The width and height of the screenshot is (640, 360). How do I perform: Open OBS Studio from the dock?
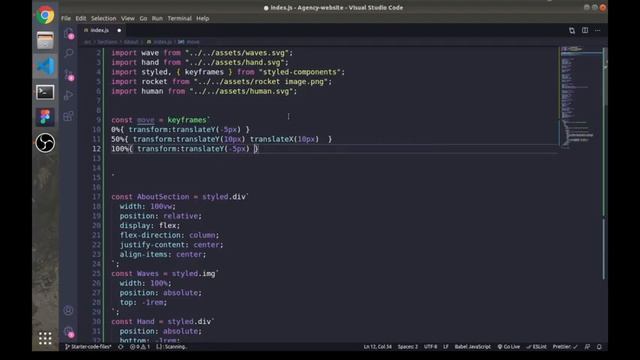pyautogui.click(x=45, y=143)
